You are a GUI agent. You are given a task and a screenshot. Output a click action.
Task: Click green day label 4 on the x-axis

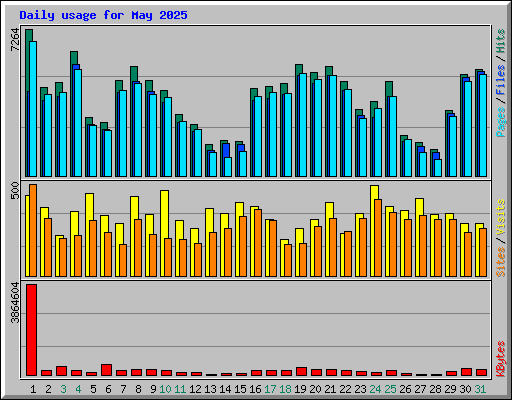(78, 389)
